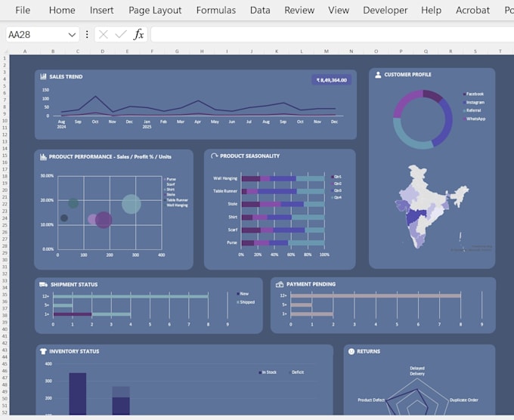The height and width of the screenshot is (420, 514).
Task: Open the Insert Function fx icon
Action: tap(138, 35)
